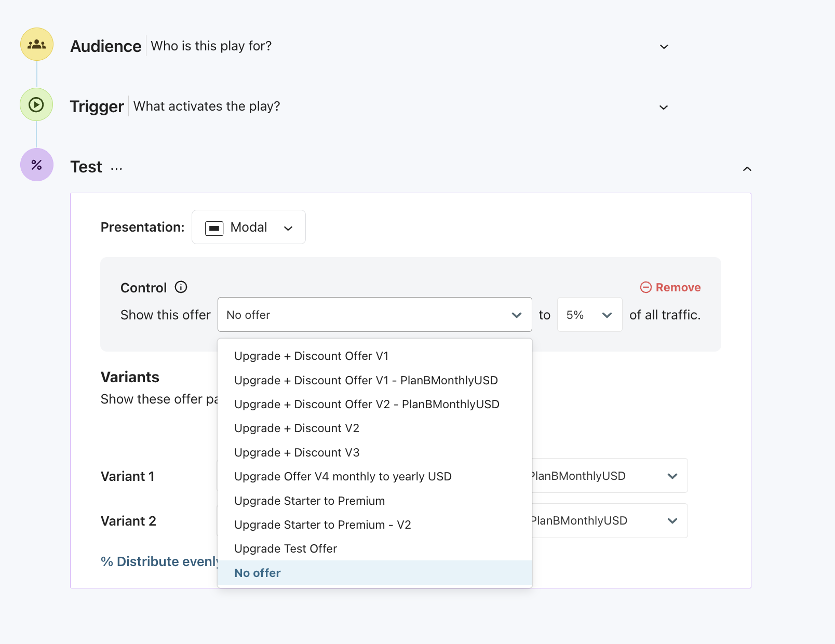Click the Variant 1 label
This screenshot has width=835, height=644.
(x=128, y=476)
